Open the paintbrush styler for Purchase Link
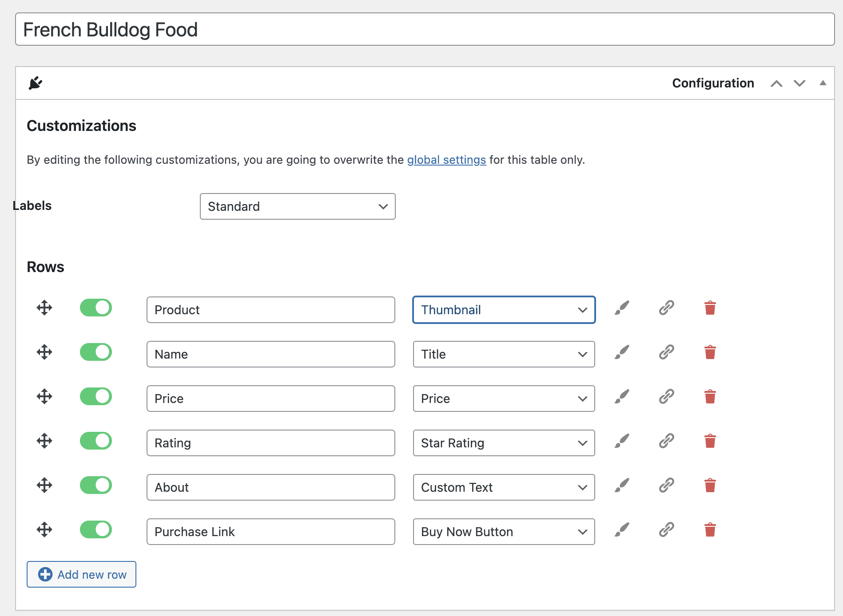 click(621, 529)
